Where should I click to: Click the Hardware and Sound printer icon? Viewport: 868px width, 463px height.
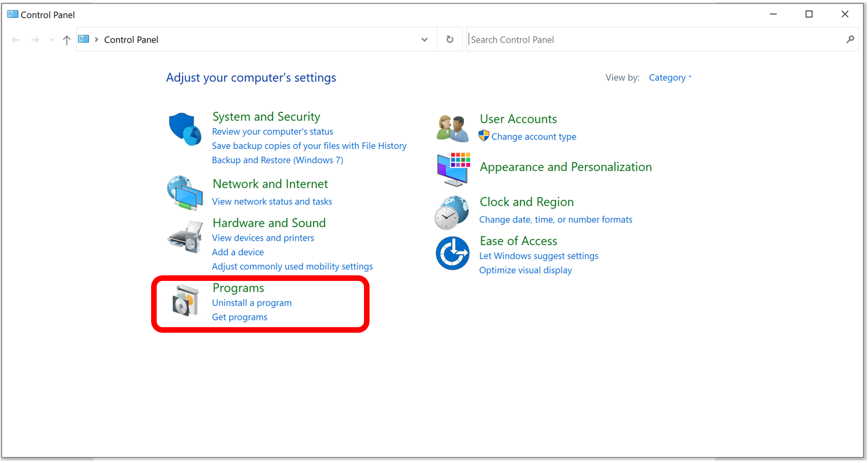coord(184,236)
